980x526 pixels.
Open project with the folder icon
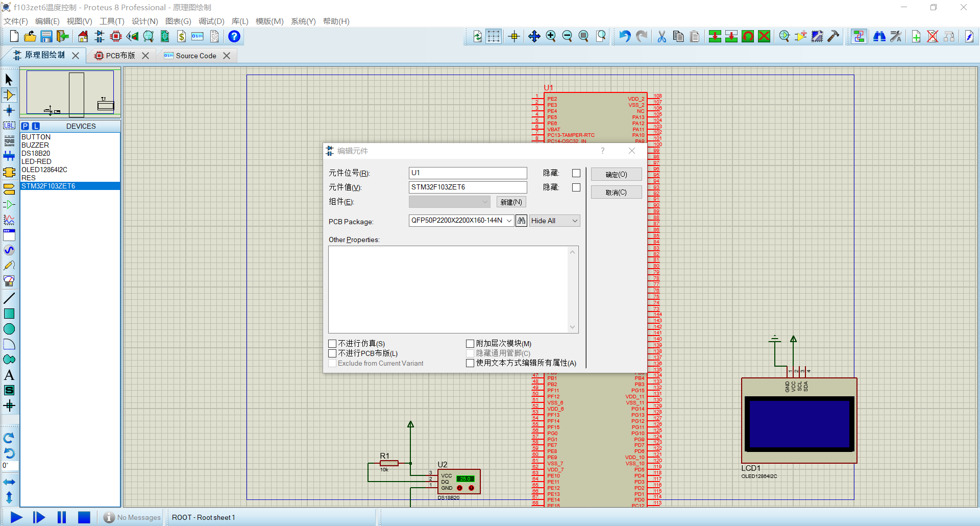pyautogui.click(x=30, y=36)
